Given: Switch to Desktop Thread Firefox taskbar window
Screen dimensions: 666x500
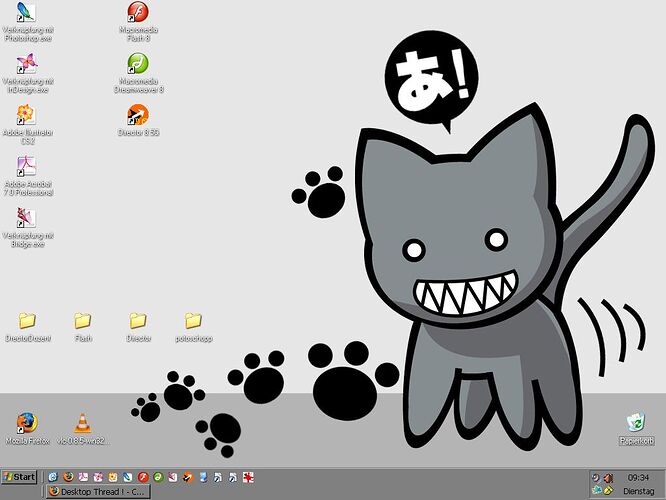Looking at the screenshot, I should click(x=98, y=492).
